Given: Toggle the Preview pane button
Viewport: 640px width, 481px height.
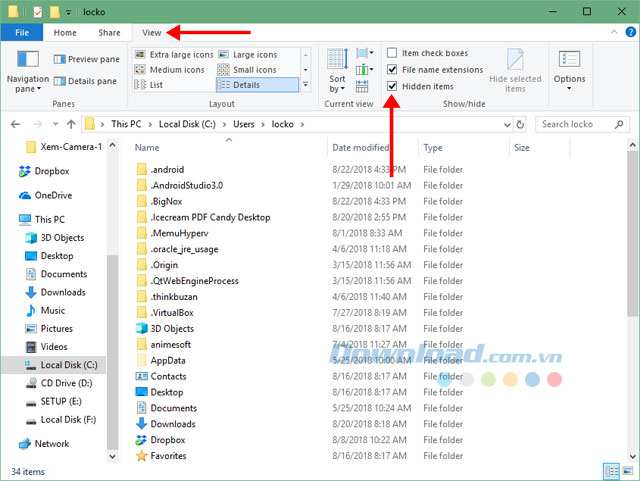Looking at the screenshot, I should pyautogui.click(x=85, y=59).
